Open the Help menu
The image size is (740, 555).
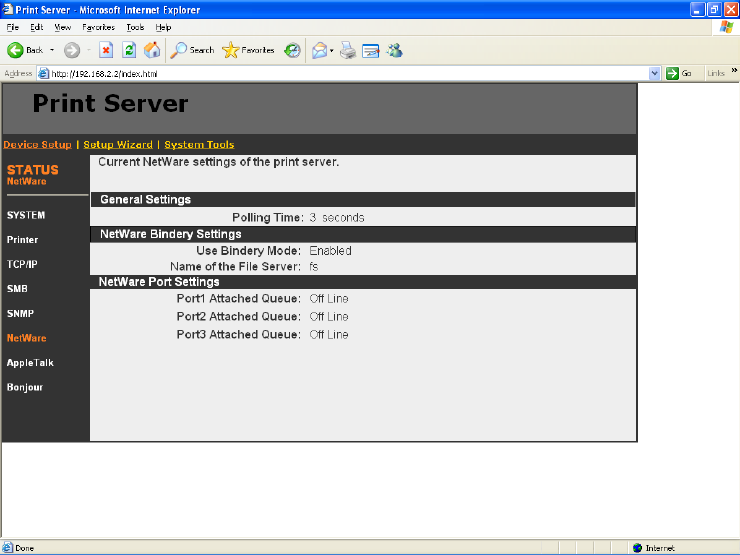point(163,27)
